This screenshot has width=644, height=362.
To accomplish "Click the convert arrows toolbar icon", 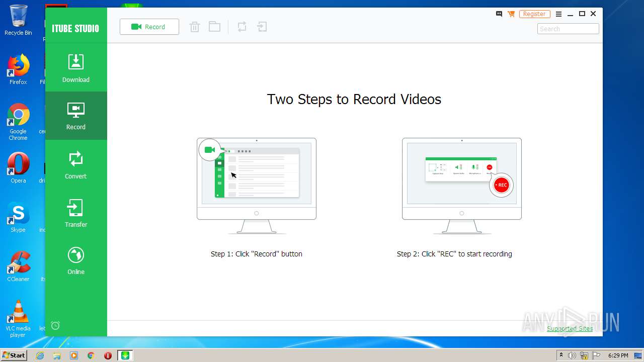I will (x=242, y=27).
